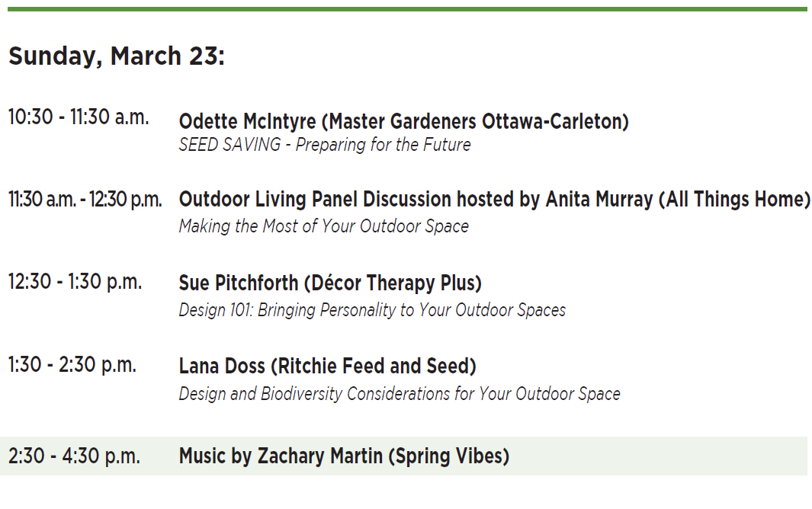Open the SEED SAVING session subtitle
Image resolution: width=812 pixels, height=509 pixels.
pyautogui.click(x=324, y=145)
